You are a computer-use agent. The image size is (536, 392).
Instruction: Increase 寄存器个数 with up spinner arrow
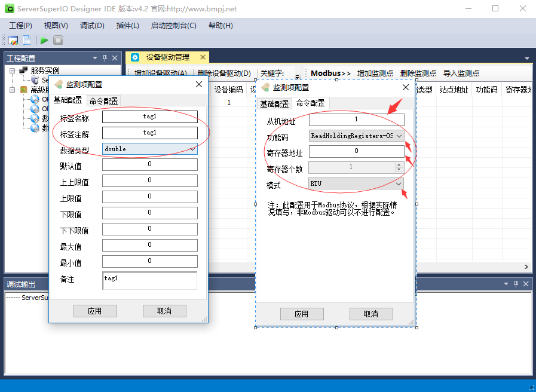tap(399, 164)
